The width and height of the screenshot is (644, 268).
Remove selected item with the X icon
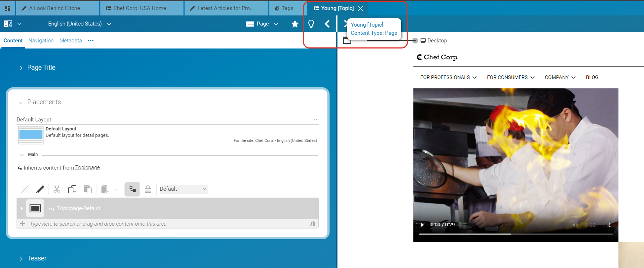25,189
